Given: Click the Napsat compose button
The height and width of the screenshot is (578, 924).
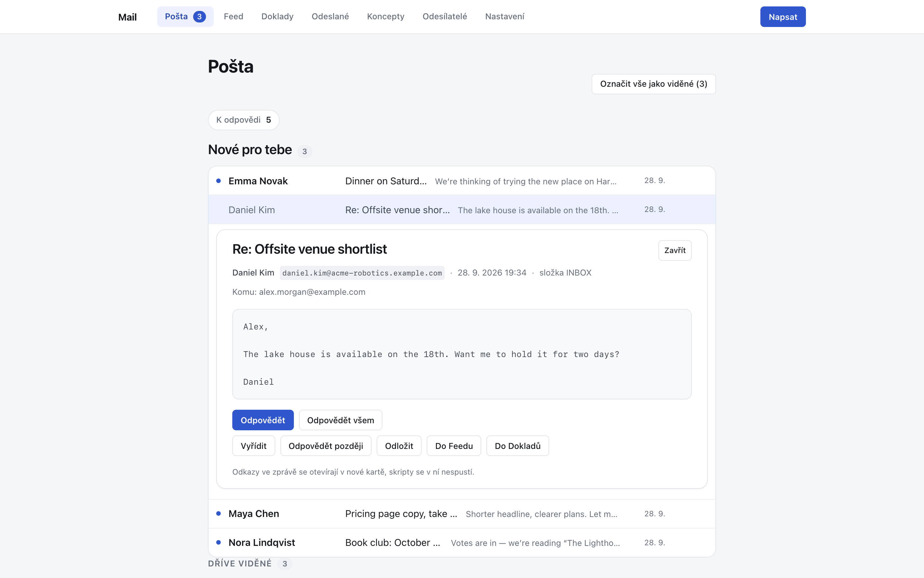Looking at the screenshot, I should click(783, 17).
